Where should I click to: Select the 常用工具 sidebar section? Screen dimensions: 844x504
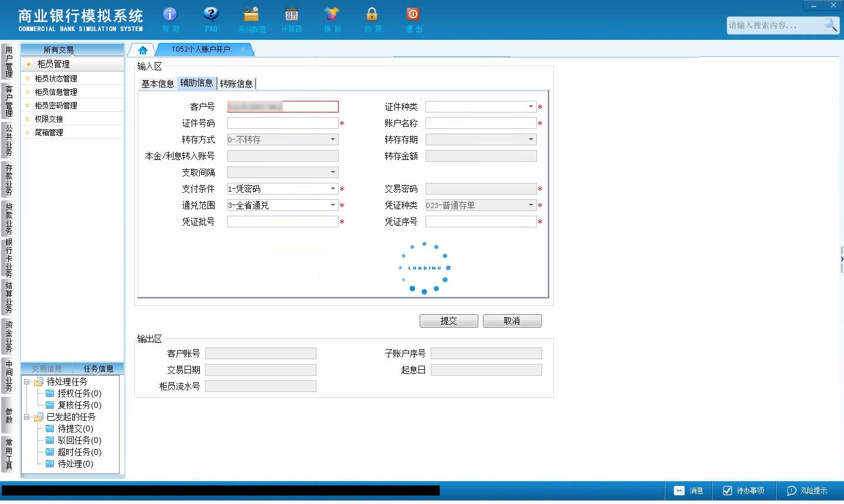(x=9, y=454)
